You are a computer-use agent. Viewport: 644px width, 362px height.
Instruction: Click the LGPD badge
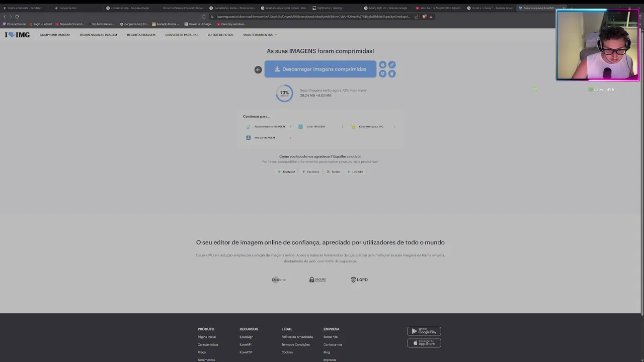click(359, 280)
